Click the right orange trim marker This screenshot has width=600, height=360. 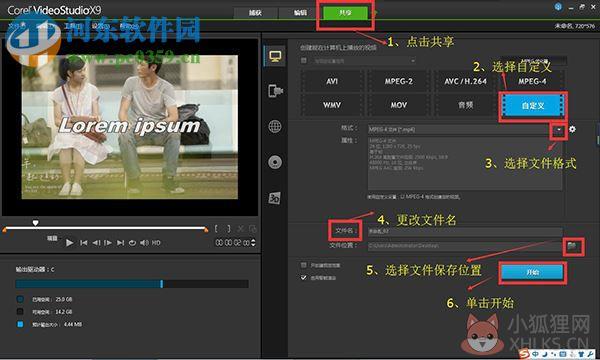click(206, 230)
